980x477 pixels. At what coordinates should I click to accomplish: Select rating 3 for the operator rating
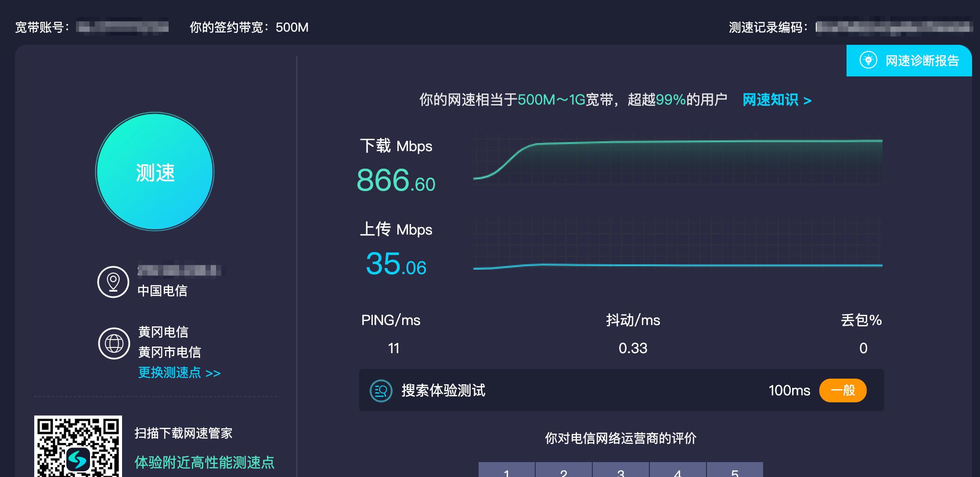coord(620,472)
